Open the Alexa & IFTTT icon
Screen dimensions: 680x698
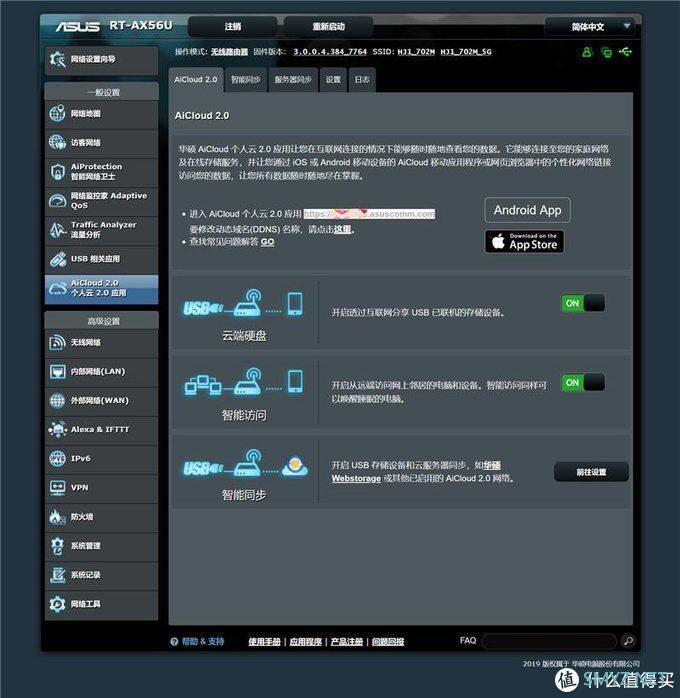(57, 429)
